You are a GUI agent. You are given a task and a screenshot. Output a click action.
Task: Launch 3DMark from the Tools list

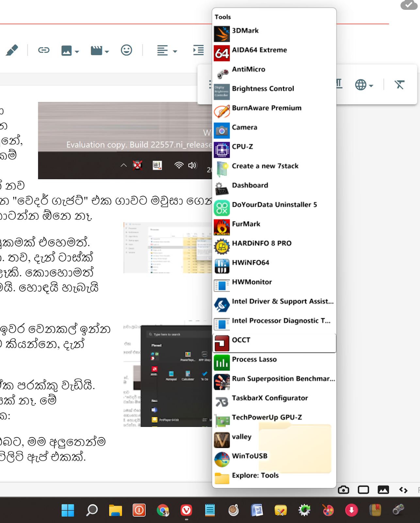[274, 34]
